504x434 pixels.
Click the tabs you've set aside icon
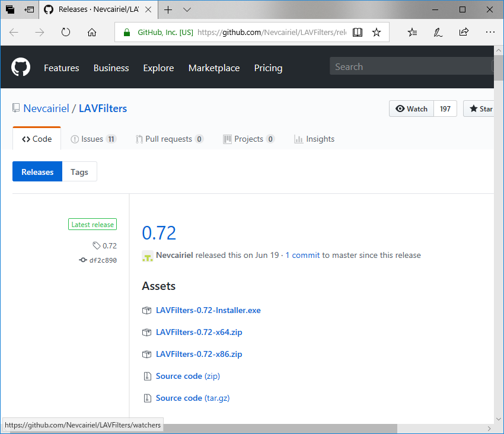[10, 9]
